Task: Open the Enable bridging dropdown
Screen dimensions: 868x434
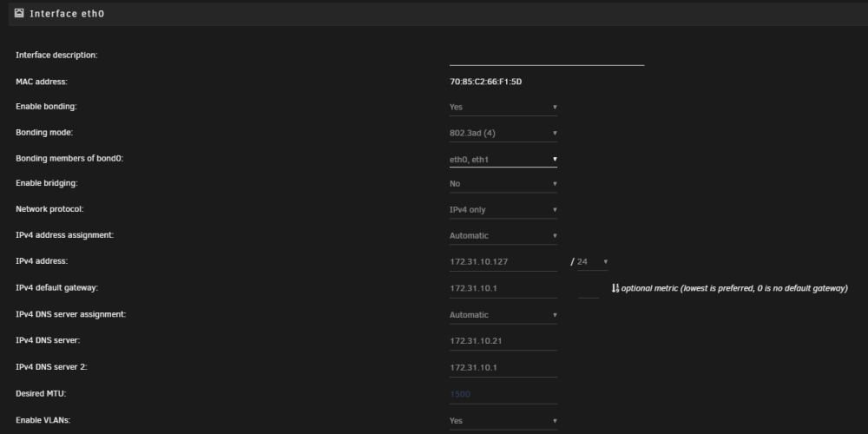Action: [x=503, y=184]
